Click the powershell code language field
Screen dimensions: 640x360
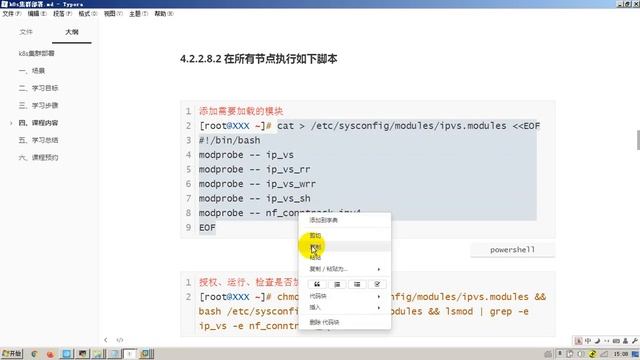[x=512, y=250]
